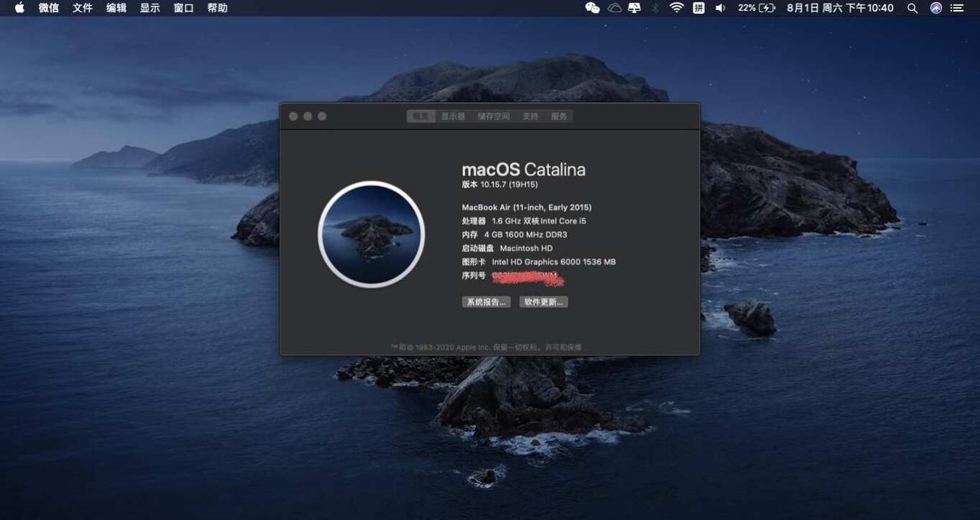Switch to the 支持 tab
The width and height of the screenshot is (980, 520).
[x=531, y=116]
